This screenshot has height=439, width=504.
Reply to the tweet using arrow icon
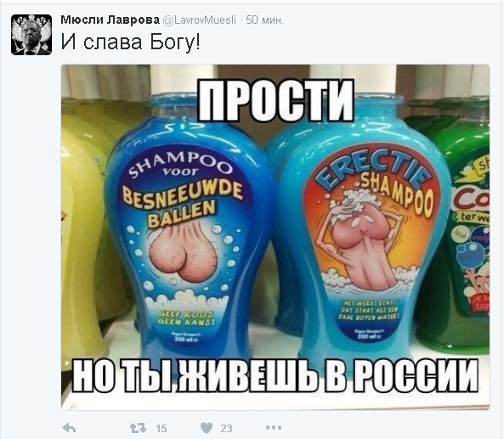click(69, 428)
